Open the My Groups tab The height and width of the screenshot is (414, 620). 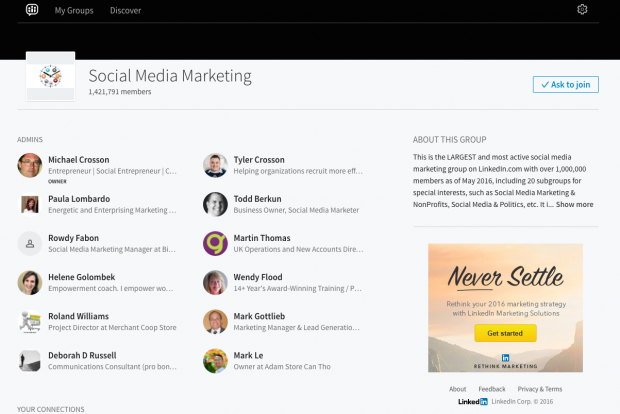[74, 10]
